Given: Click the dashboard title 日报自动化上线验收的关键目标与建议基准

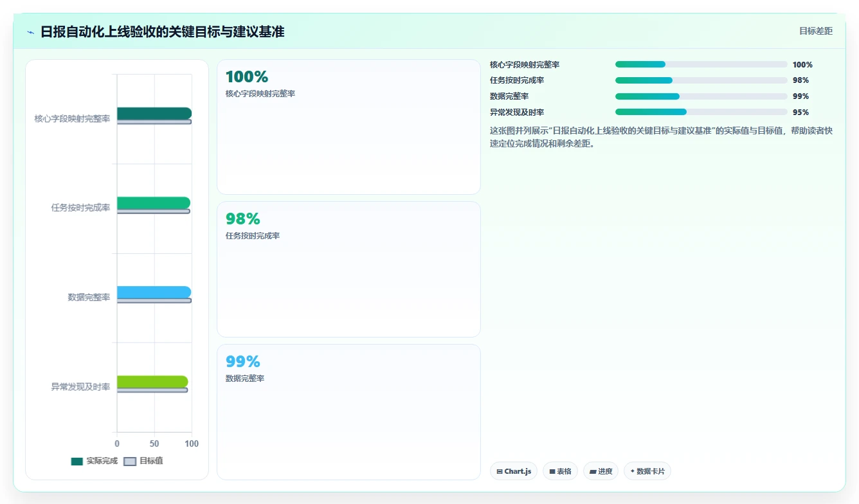Looking at the screenshot, I should (x=163, y=32).
